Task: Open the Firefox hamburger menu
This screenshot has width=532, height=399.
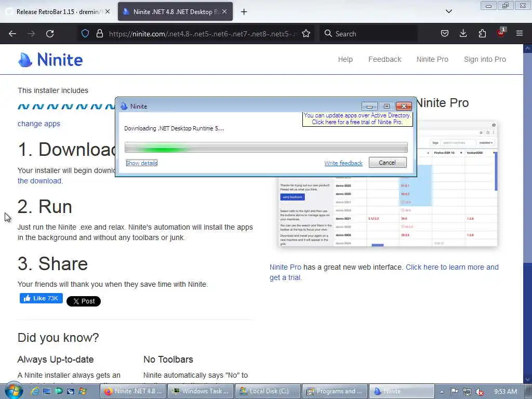Action: coord(520,33)
